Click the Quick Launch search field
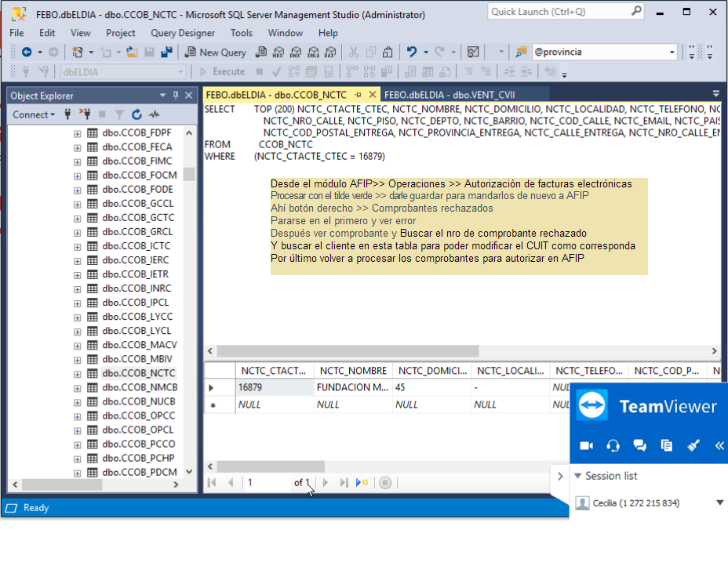 point(557,12)
